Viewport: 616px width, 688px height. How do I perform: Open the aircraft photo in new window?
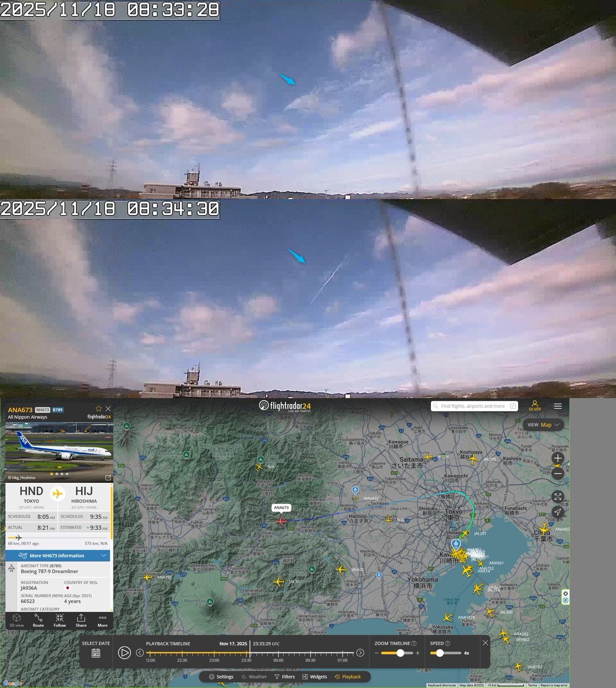coord(108,477)
